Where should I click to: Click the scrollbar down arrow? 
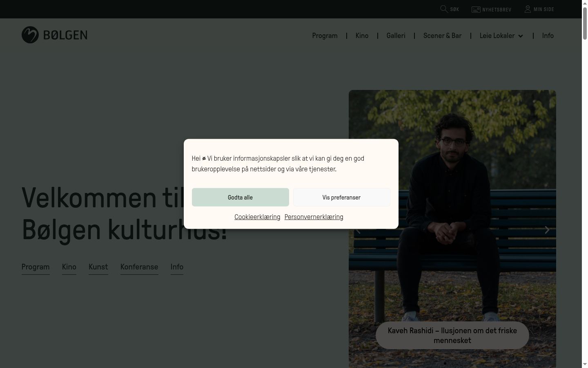click(x=585, y=364)
